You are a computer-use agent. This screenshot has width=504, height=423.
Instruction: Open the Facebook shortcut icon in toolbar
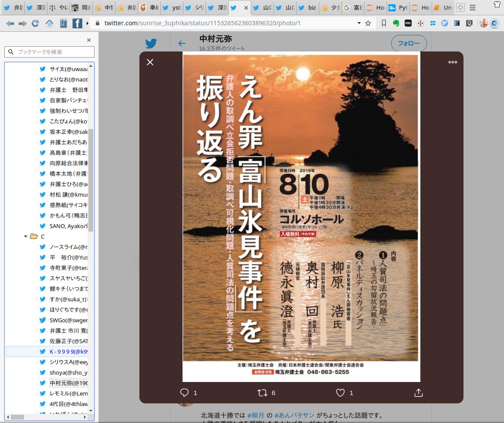pyautogui.click(x=77, y=23)
